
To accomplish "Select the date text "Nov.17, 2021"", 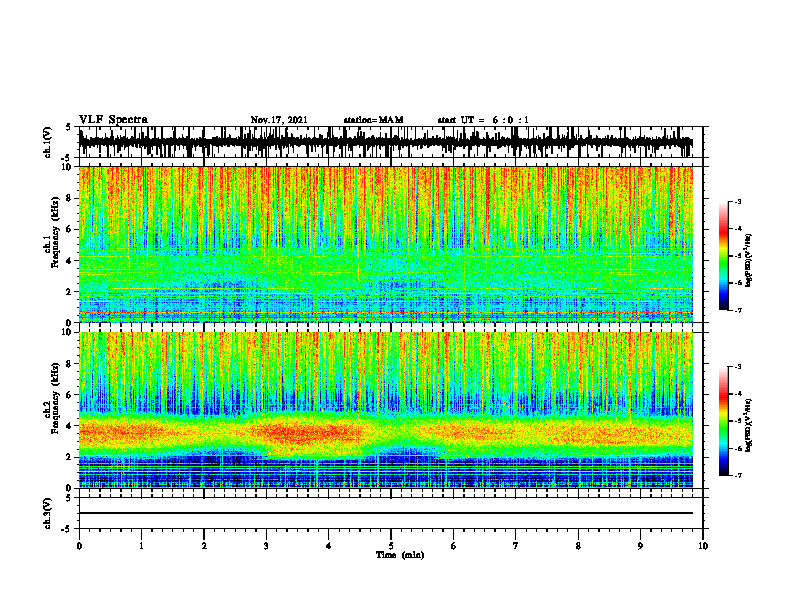I will [279, 120].
